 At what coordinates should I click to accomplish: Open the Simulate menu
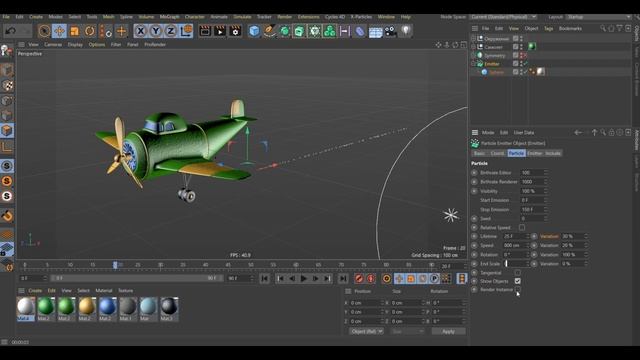[x=242, y=17]
